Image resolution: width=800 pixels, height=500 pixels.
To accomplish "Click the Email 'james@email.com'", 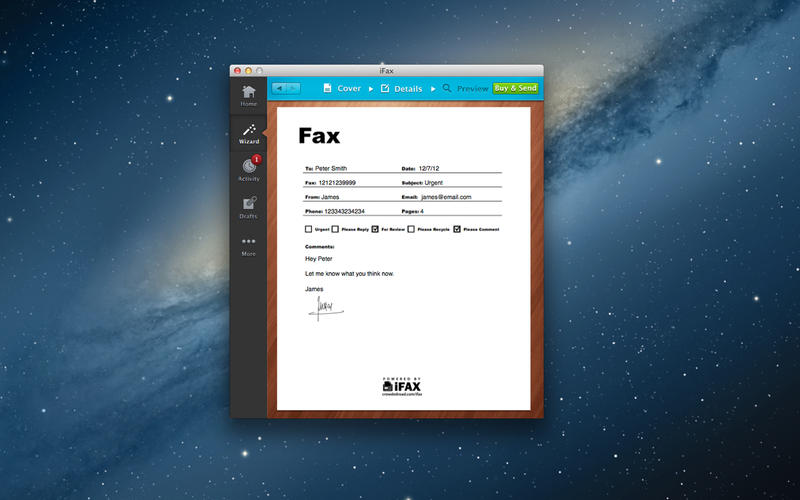I will (x=446, y=197).
